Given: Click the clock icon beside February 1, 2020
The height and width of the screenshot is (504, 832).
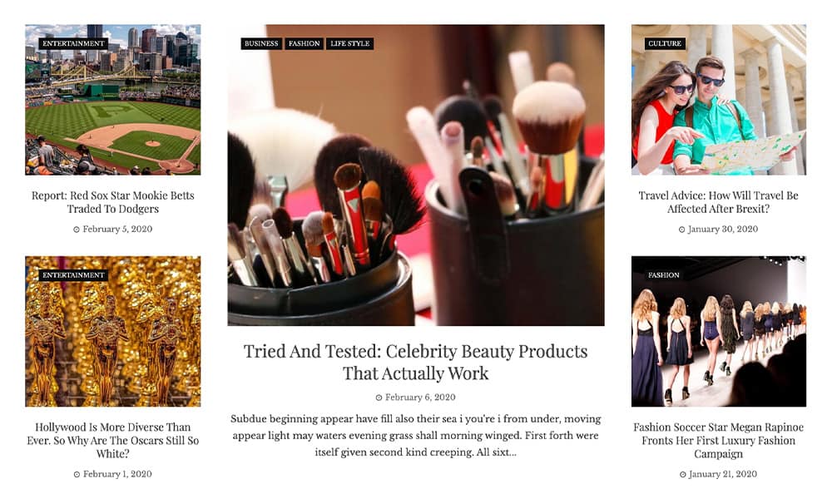Looking at the screenshot, I should pyautogui.click(x=77, y=475).
